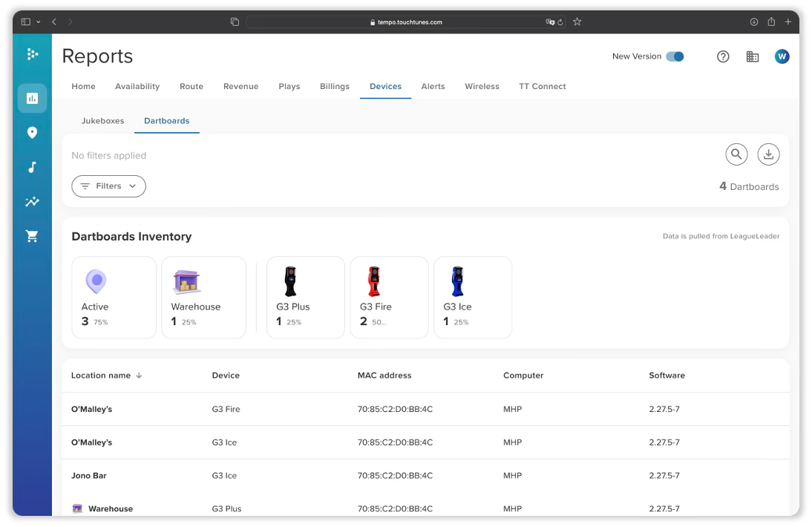This screenshot has height=527, width=812.
Task: Open the user profile avatar W
Action: tap(782, 56)
